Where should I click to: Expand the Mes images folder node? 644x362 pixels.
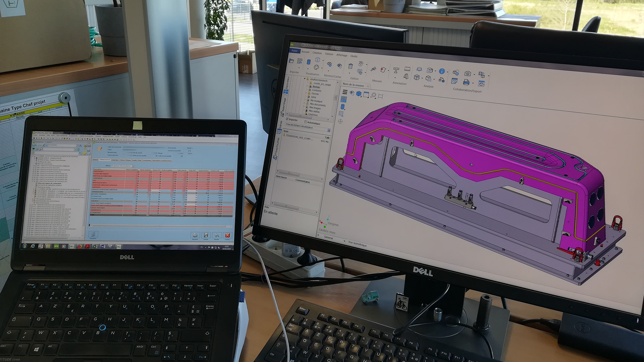click(304, 107)
